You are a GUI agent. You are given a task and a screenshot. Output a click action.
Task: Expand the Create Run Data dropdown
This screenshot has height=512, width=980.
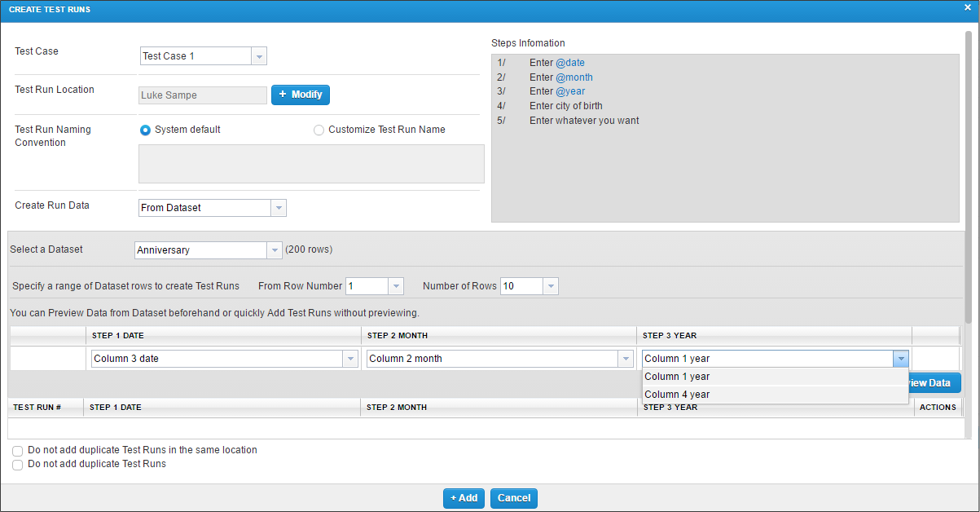coord(279,208)
